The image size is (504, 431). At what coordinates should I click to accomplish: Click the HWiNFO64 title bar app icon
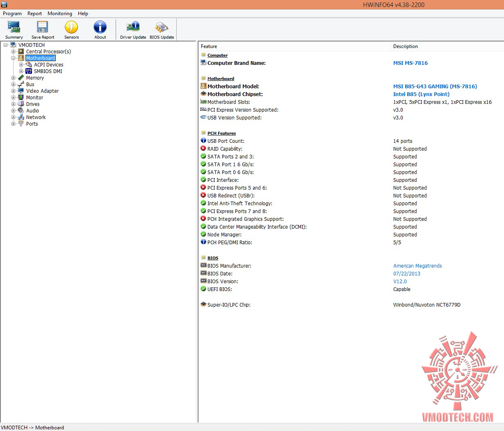point(4,5)
